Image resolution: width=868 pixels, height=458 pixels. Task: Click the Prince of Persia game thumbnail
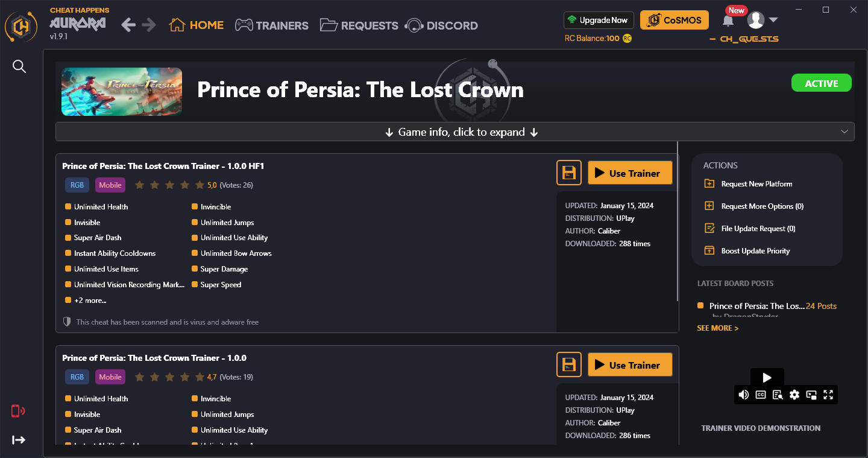coord(122,92)
